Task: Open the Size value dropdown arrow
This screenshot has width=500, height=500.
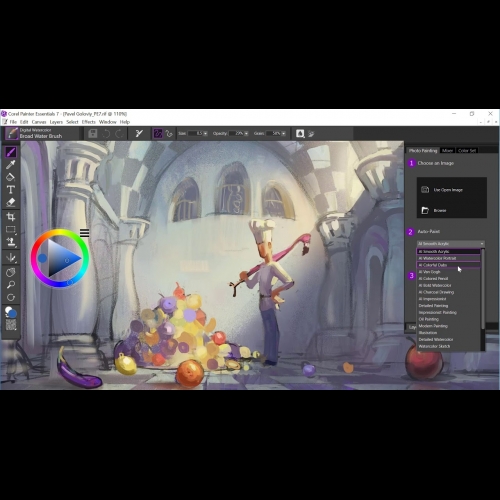Action: pos(205,134)
